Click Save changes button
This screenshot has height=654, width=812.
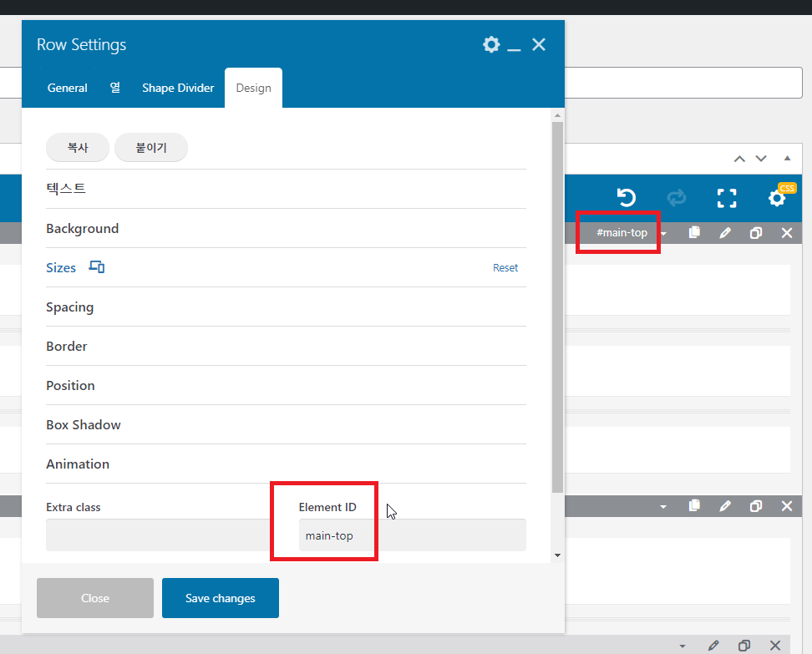tap(221, 598)
